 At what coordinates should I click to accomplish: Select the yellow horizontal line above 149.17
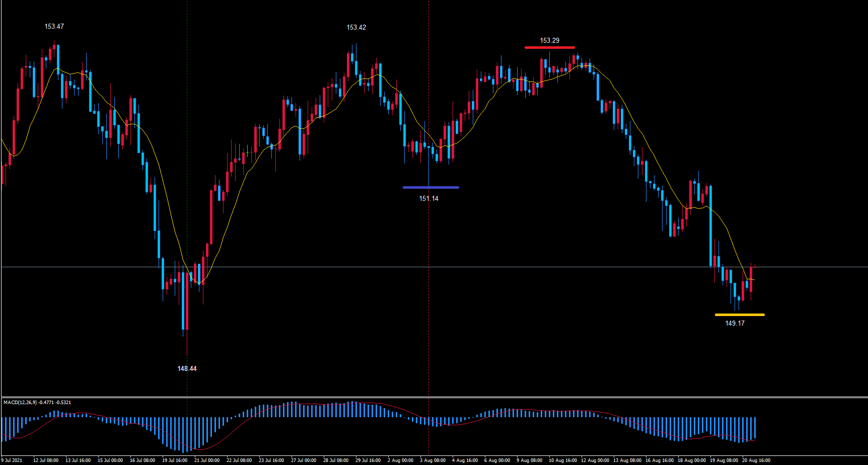739,315
